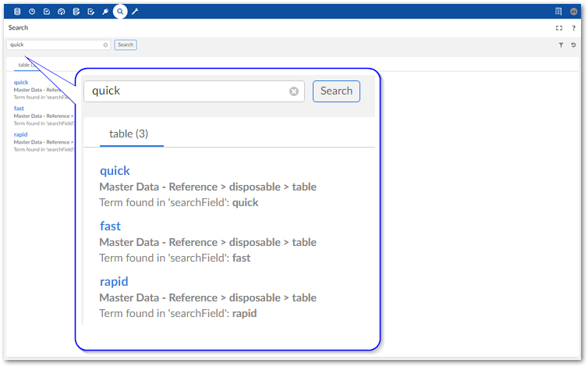This screenshot has height=367, width=588.
Task: Click the grid icon beside the user avatar
Action: [x=558, y=12]
